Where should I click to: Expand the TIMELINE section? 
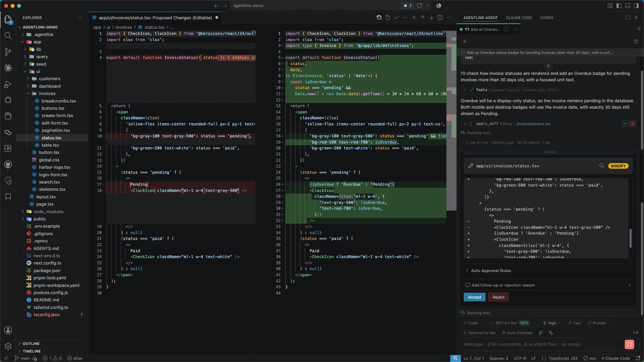(x=31, y=351)
